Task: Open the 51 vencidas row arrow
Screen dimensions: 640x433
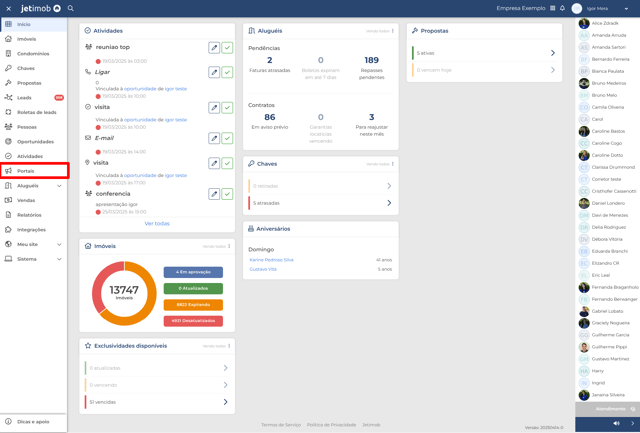Action: pyautogui.click(x=225, y=402)
